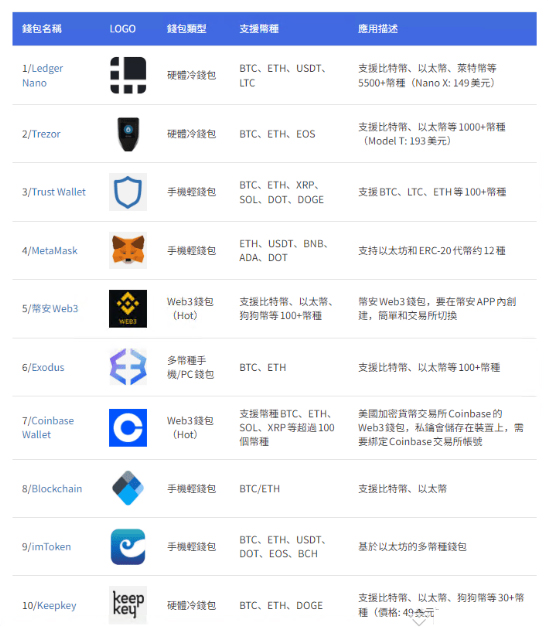Open the 6/Exodus link
Image resolution: width=548 pixels, height=627 pixels.
point(43,367)
